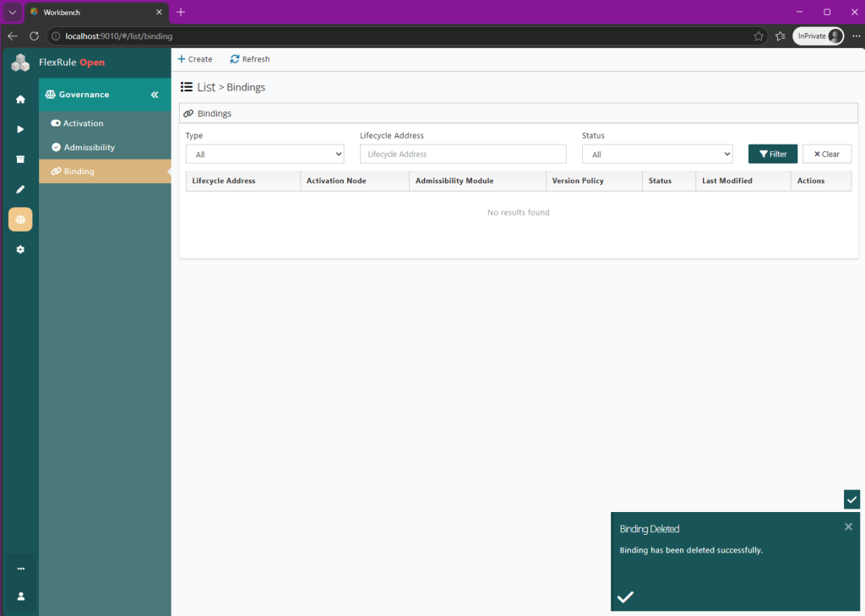Click Create to add a binding
Viewport: 865px width, 616px height.
pyautogui.click(x=195, y=59)
